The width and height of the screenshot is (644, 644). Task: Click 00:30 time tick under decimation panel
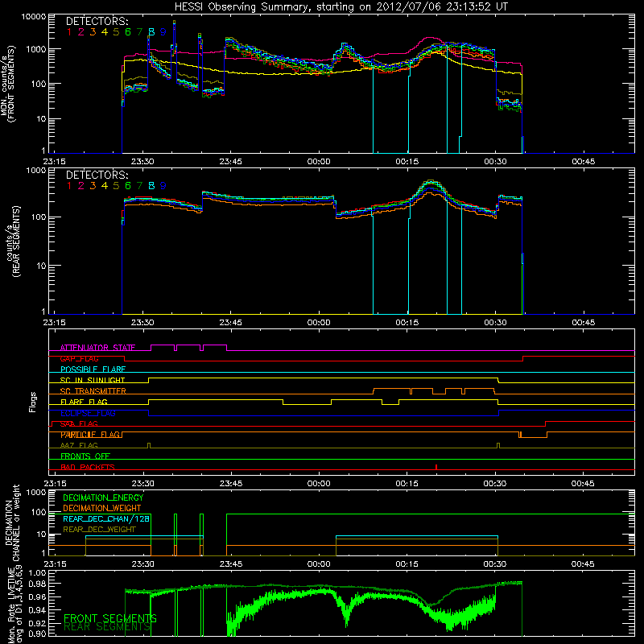coord(495,564)
